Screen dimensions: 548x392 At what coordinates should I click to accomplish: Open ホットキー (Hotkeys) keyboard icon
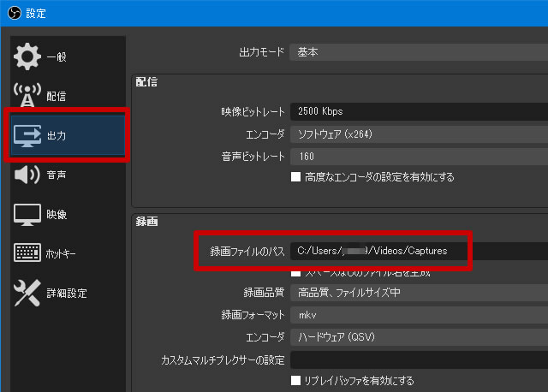click(27, 253)
